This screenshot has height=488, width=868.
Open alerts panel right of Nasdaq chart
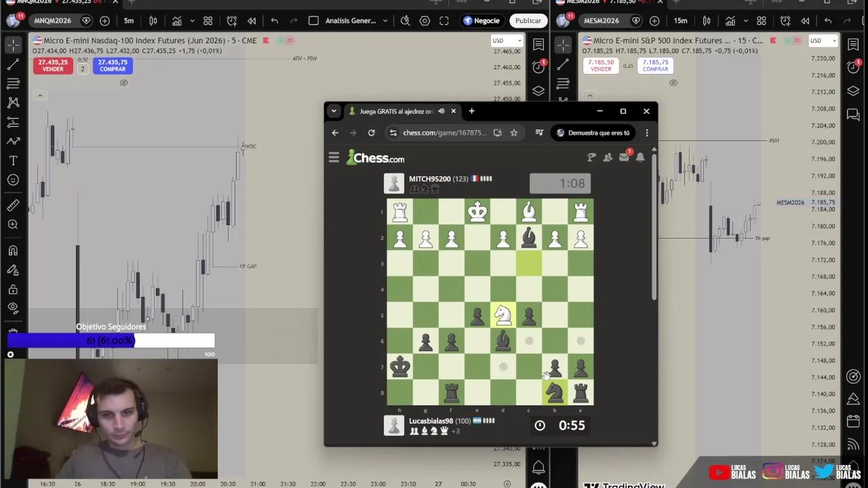coord(538,67)
